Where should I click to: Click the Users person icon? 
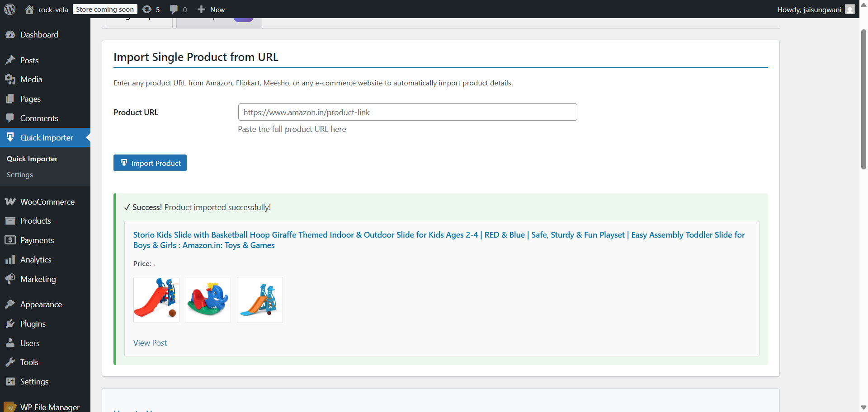click(10, 343)
